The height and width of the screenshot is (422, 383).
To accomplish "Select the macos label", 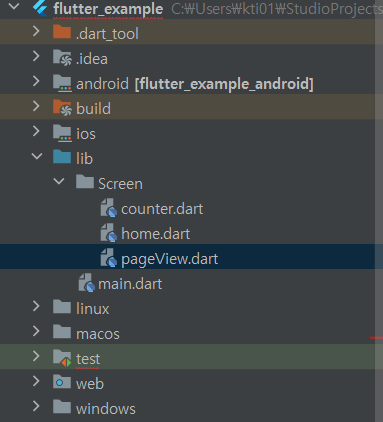I will pyautogui.click(x=98, y=334).
